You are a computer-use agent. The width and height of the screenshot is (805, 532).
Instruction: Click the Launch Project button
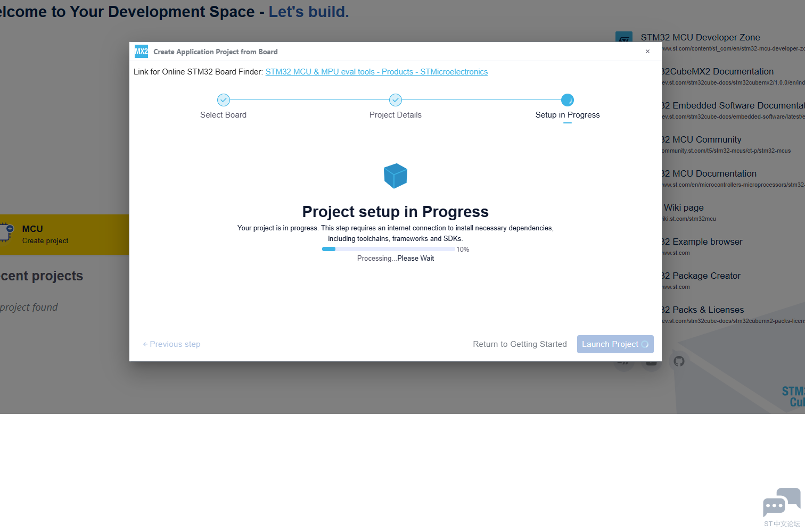[615, 344]
